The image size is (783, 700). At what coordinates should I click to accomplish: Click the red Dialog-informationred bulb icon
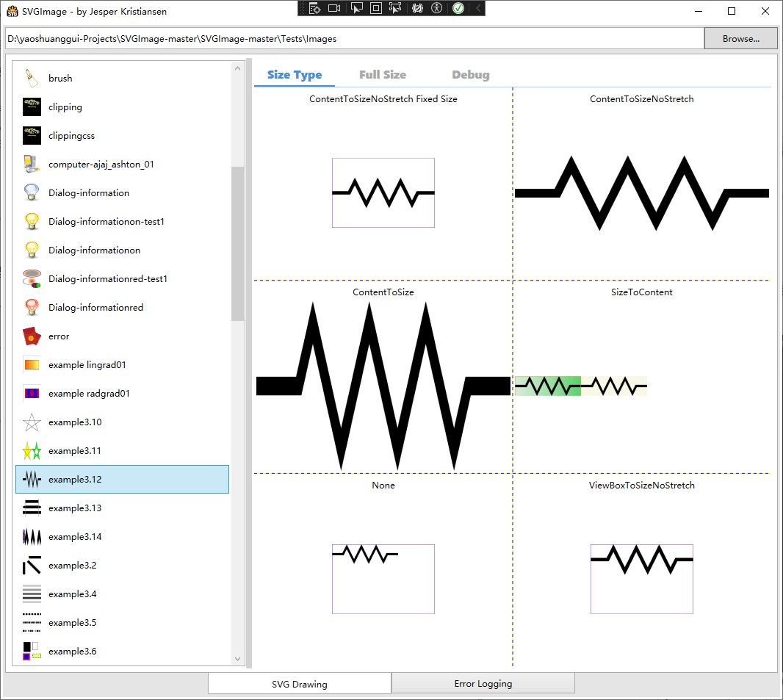tap(32, 308)
